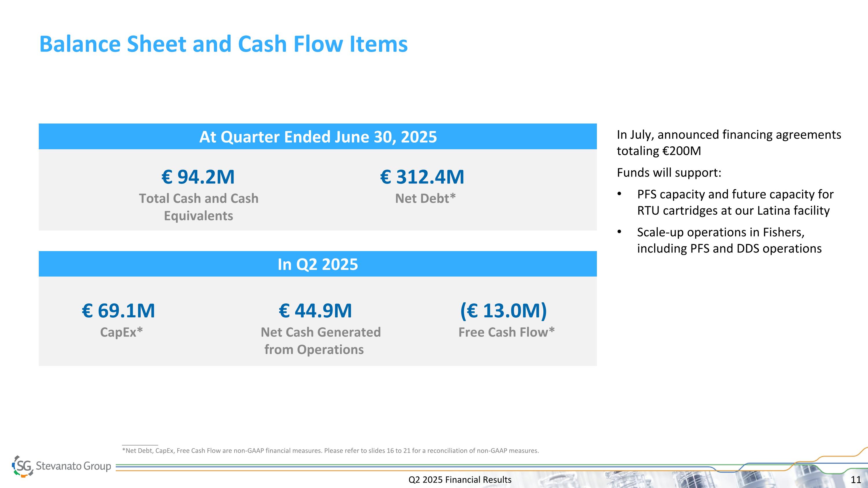Click the Balance Sheet and Cash Flow Items title

click(223, 44)
